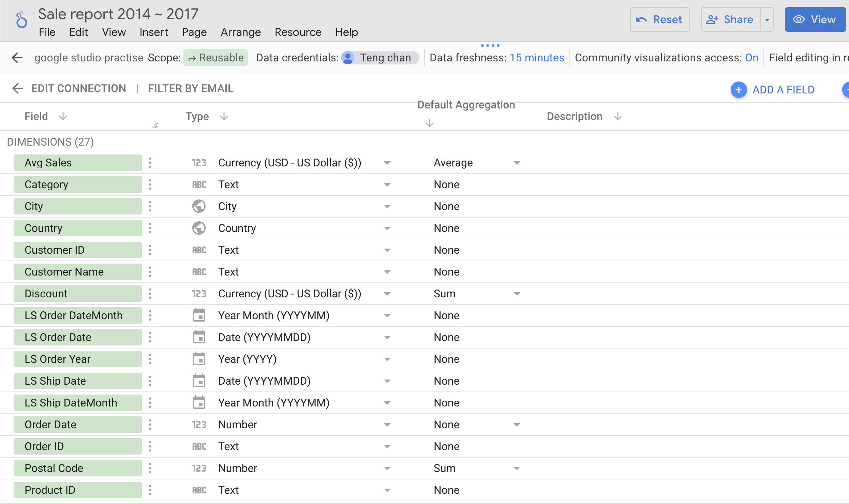Click the back arrow beside EDIT CONNECTION
Image resolution: width=849 pixels, height=504 pixels.
point(18,88)
